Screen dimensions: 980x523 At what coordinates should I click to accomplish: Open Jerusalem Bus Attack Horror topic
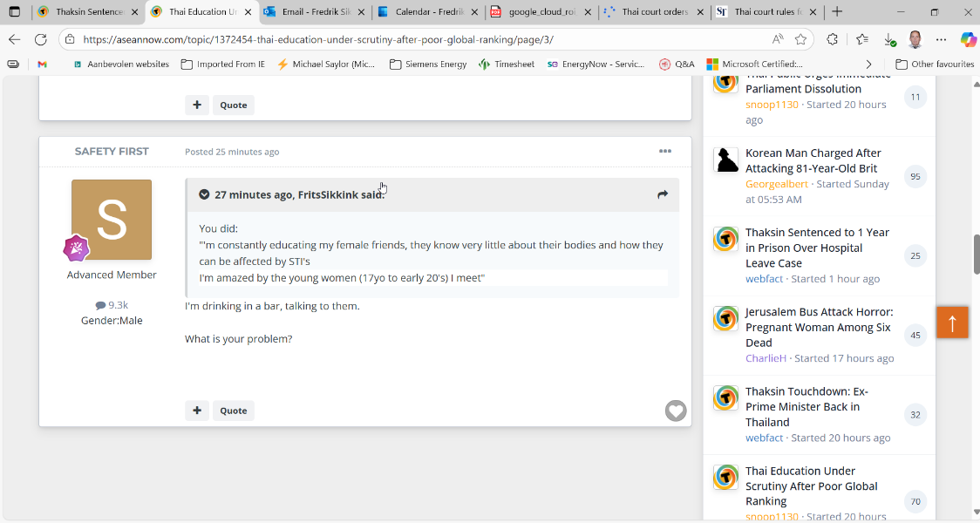818,327
